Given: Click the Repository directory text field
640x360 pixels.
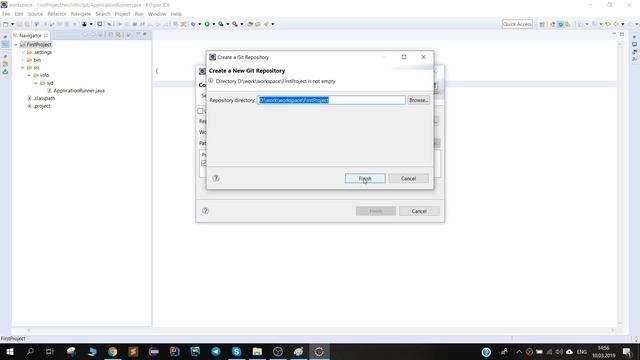Looking at the screenshot, I should pyautogui.click(x=331, y=100).
